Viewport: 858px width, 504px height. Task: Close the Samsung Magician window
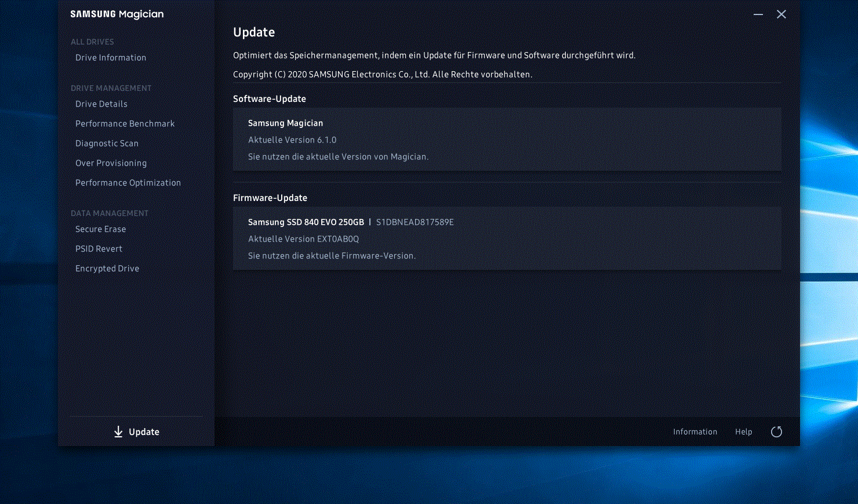coord(781,14)
